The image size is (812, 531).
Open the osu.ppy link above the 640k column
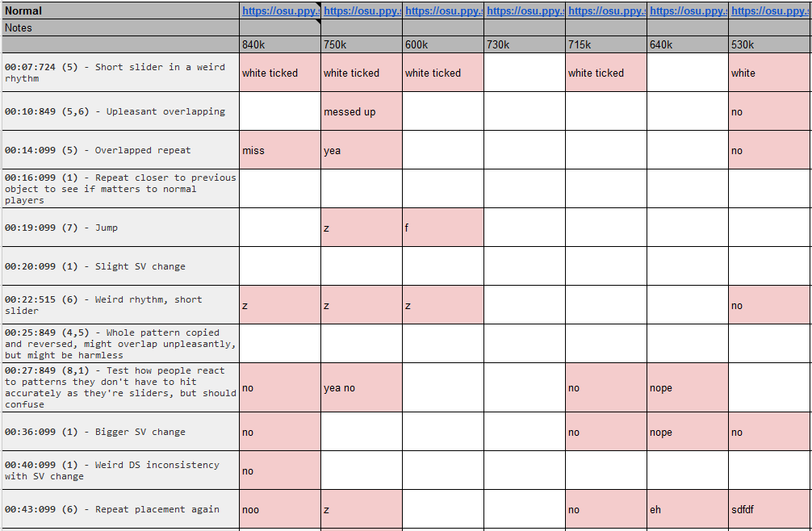click(x=688, y=10)
